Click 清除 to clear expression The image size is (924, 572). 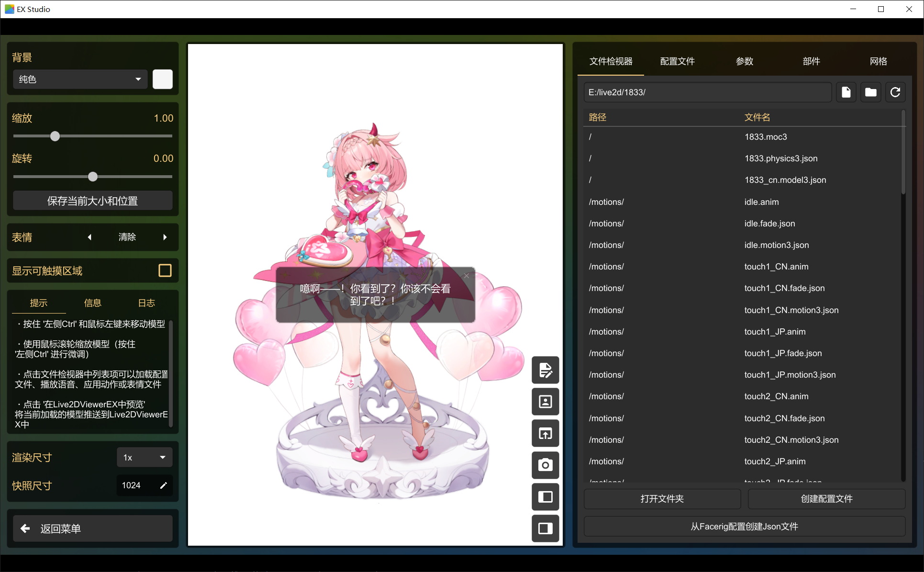127,237
